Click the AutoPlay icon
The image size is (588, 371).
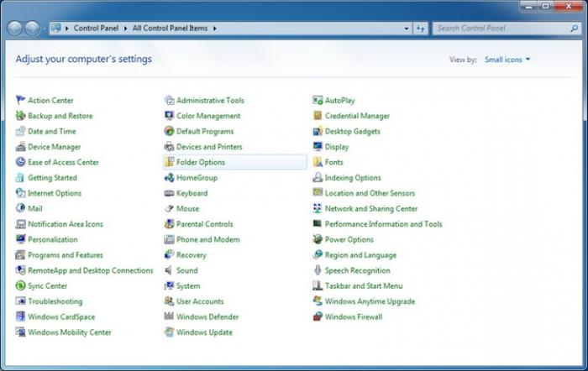(x=318, y=100)
